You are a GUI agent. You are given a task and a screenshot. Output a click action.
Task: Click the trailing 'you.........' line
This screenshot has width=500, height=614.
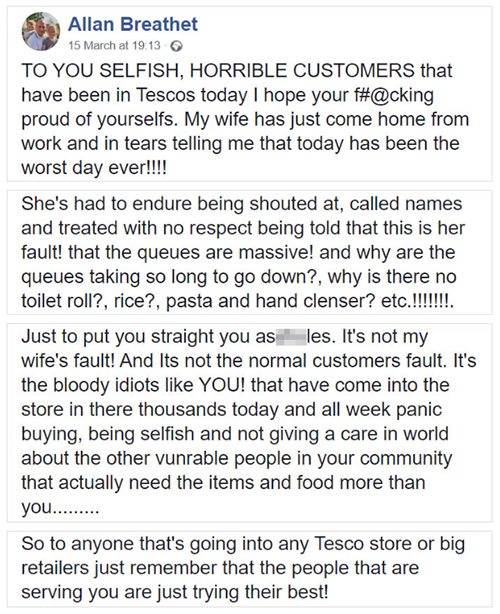coord(60,508)
